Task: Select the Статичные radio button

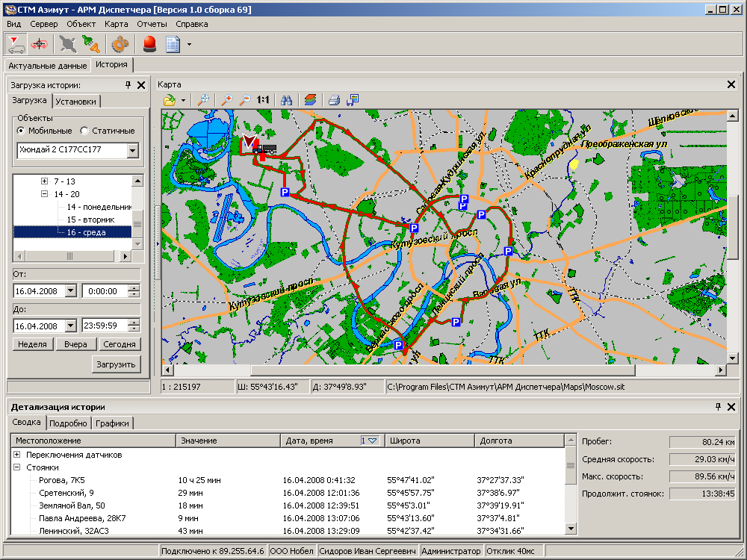Action: [x=84, y=131]
